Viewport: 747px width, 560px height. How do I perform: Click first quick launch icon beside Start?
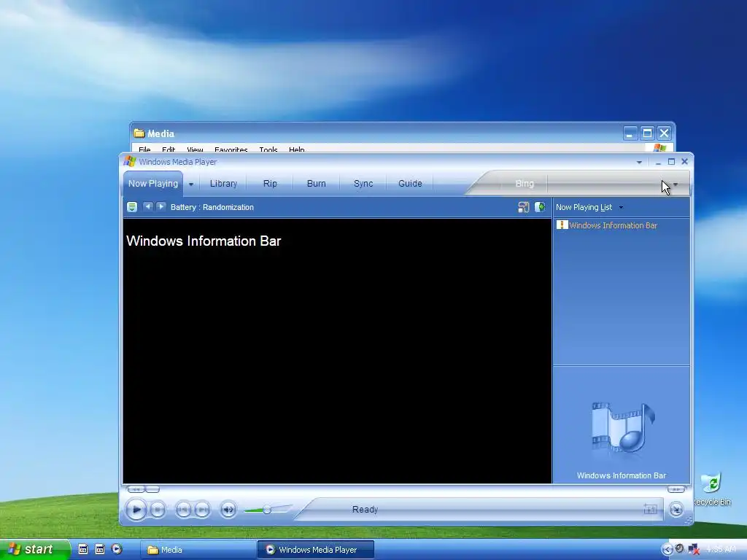click(83, 550)
